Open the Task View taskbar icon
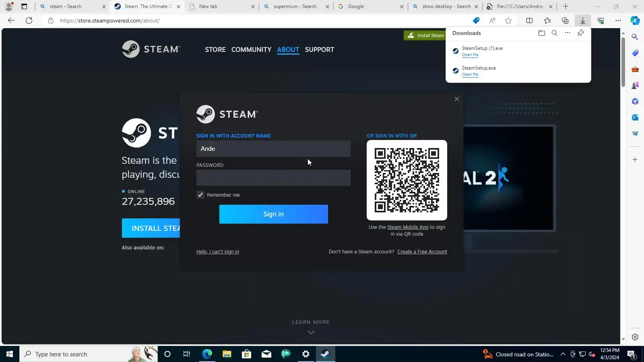Image resolution: width=644 pixels, height=362 pixels. (187, 354)
